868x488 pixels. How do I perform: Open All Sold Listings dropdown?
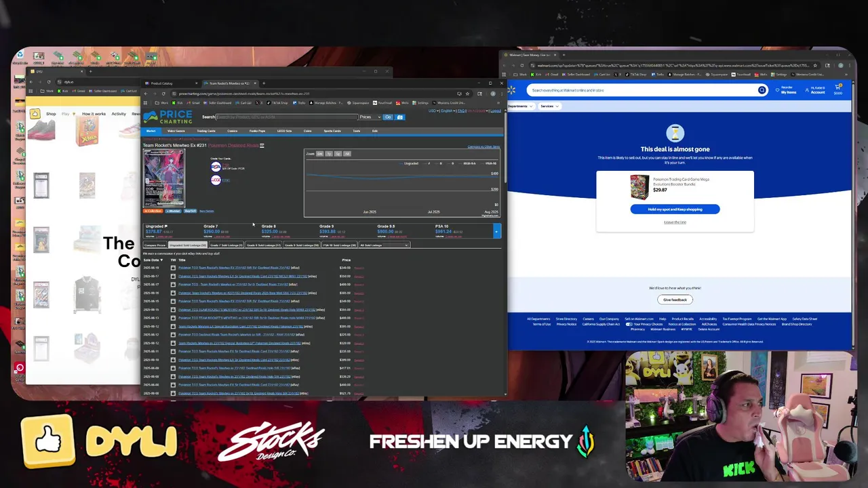pyautogui.click(x=384, y=245)
